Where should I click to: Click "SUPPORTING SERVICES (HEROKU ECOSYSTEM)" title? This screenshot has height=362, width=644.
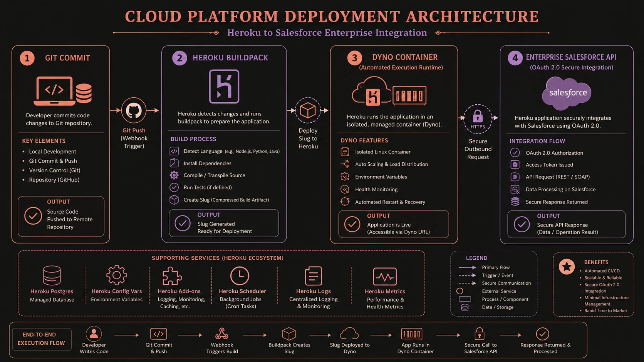tap(218, 258)
